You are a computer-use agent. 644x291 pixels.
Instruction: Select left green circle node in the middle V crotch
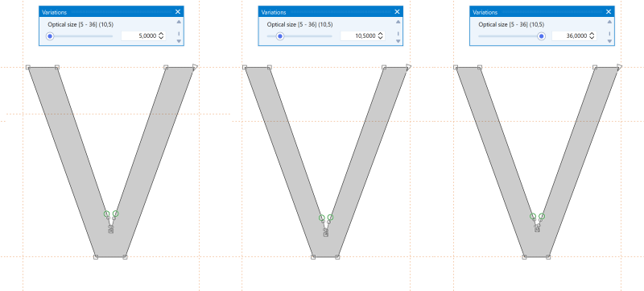[x=322, y=218]
